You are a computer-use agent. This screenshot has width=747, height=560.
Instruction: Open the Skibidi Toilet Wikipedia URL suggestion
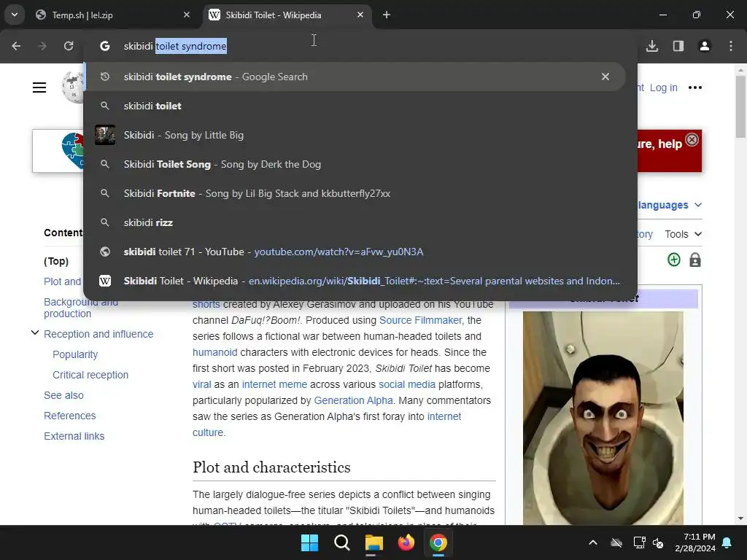355,281
